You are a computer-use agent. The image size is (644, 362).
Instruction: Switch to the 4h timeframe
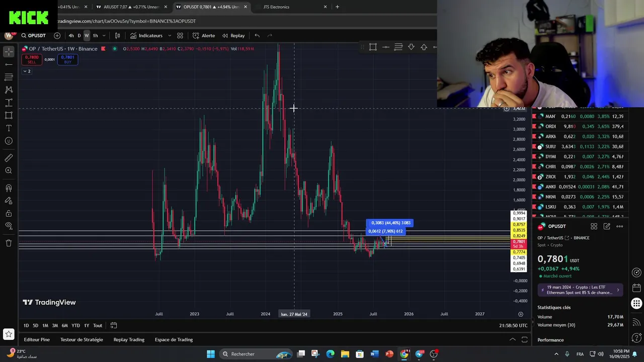pos(71,36)
